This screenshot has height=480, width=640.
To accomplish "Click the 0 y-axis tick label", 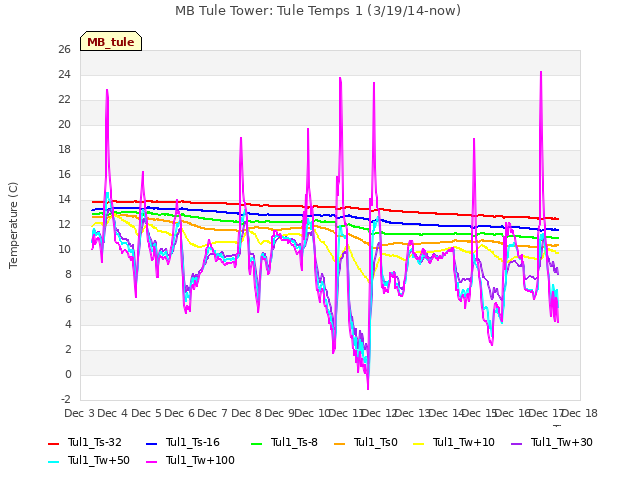I will click(68, 374).
